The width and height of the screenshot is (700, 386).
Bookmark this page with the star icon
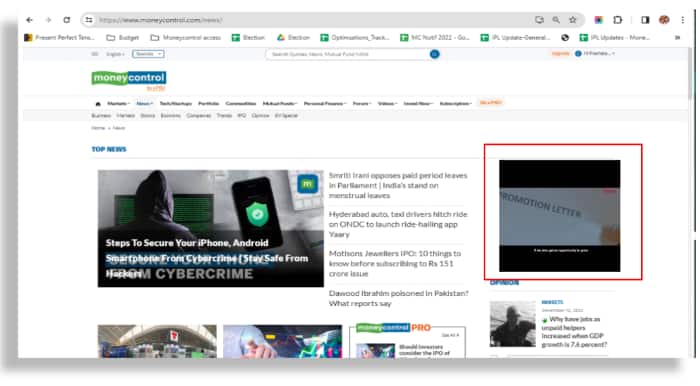coord(573,20)
